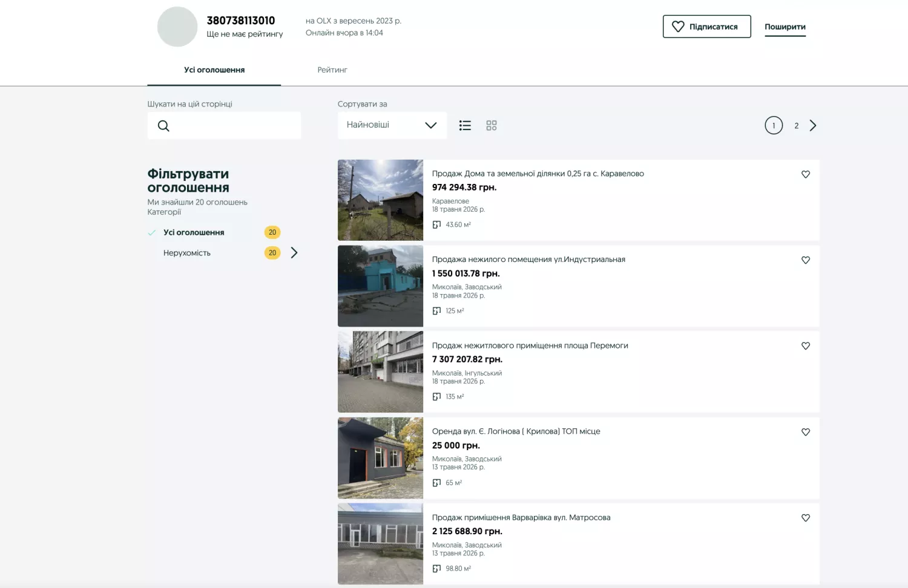Expand the Нерухомість category chevron

294,253
